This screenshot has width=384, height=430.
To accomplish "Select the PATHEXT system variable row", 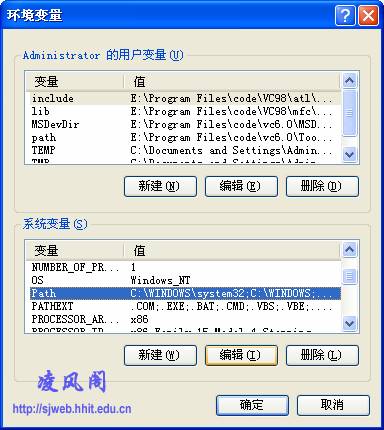I will tap(186, 306).
